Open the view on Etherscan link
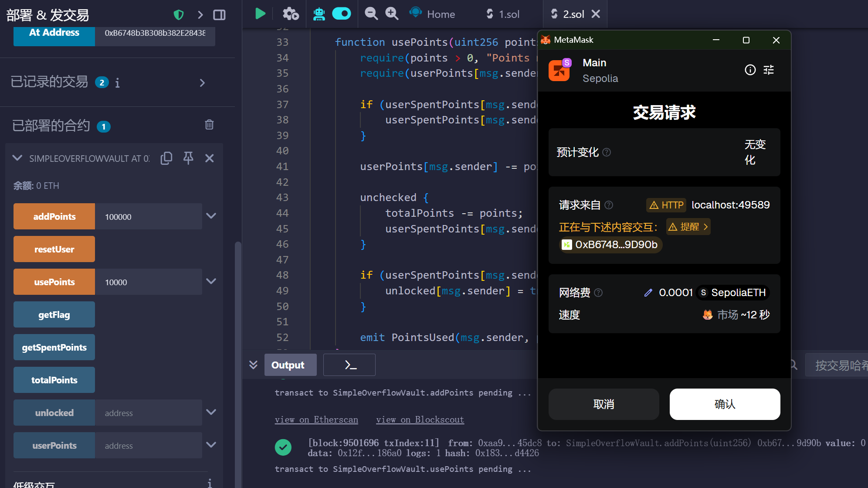 click(x=316, y=420)
